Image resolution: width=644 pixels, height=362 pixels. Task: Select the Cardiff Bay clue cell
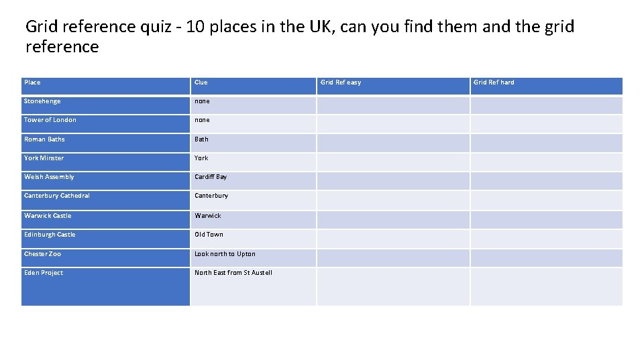click(211, 177)
